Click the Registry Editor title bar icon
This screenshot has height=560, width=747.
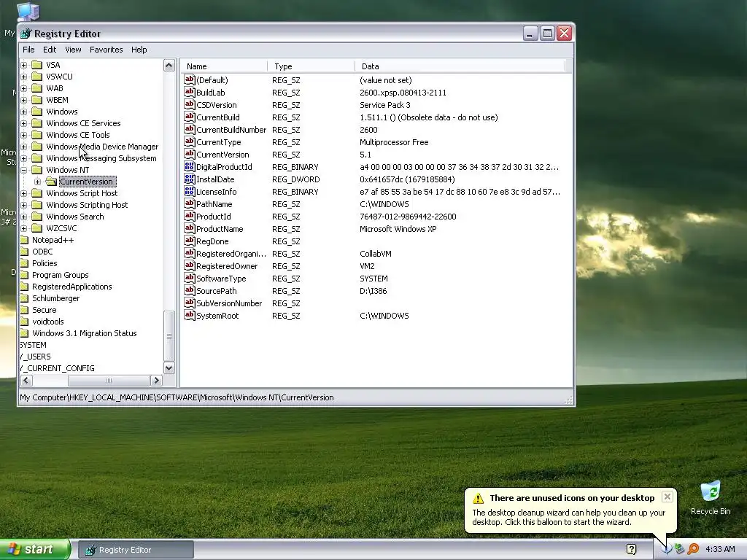tap(26, 34)
